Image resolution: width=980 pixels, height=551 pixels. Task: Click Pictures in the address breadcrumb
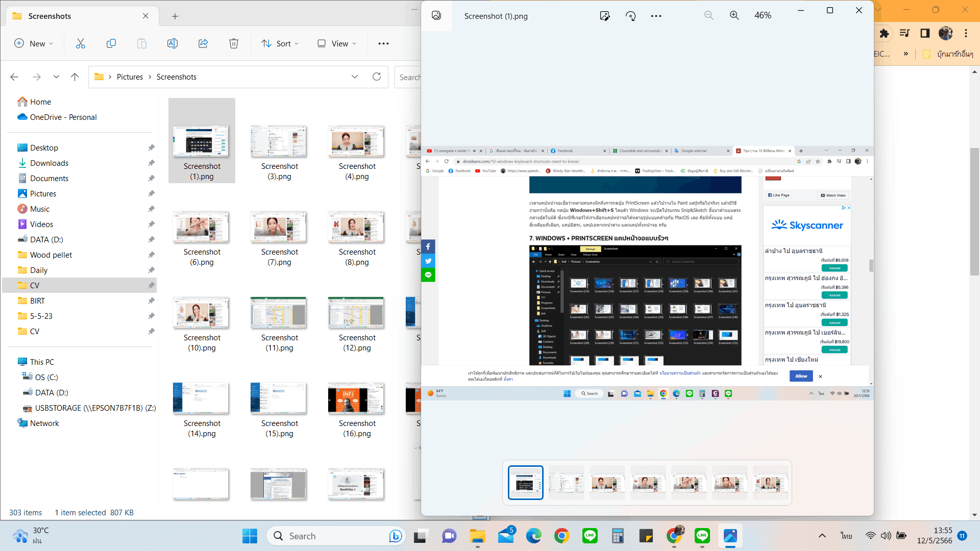[130, 77]
